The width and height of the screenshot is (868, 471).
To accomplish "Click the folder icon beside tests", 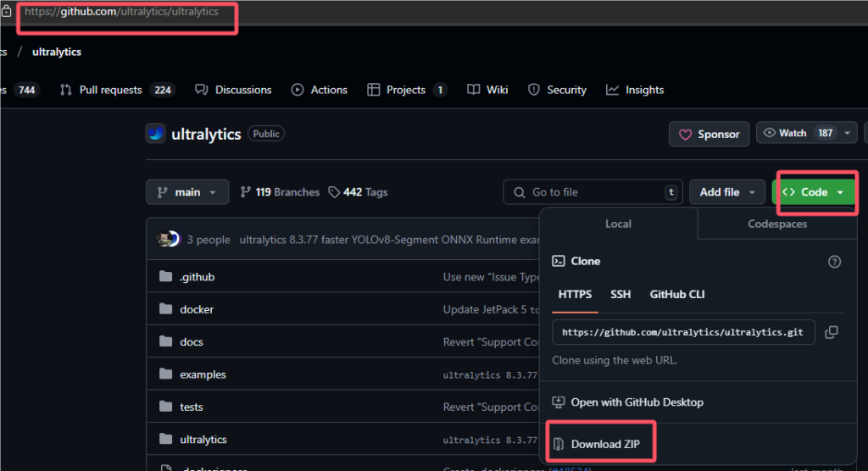I will click(165, 407).
